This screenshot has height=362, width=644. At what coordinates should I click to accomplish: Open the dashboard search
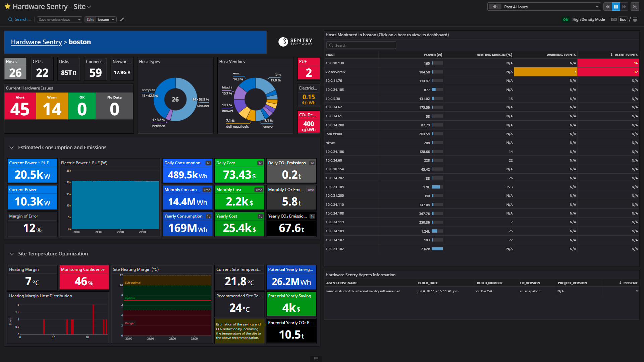(19, 19)
